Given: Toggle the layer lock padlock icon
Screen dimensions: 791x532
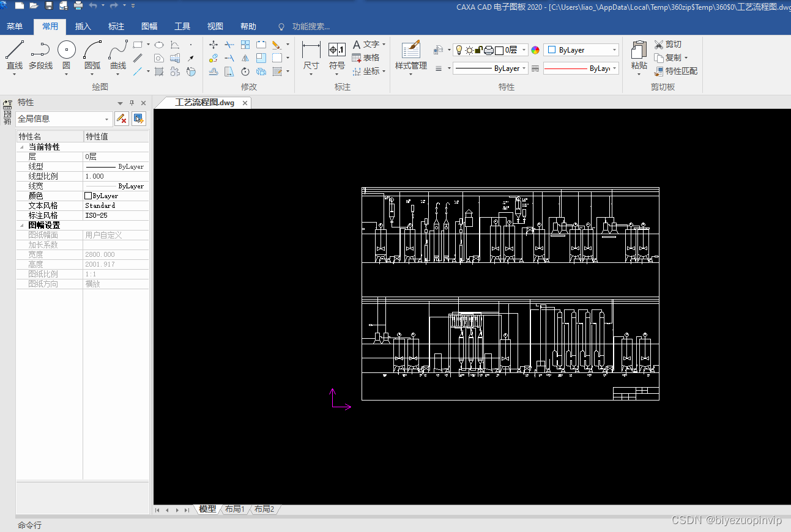Looking at the screenshot, I should pos(479,50).
